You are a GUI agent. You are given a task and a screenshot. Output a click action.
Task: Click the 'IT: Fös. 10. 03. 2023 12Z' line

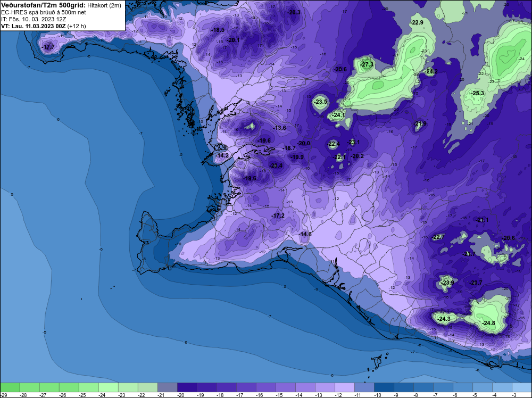coord(34,19)
